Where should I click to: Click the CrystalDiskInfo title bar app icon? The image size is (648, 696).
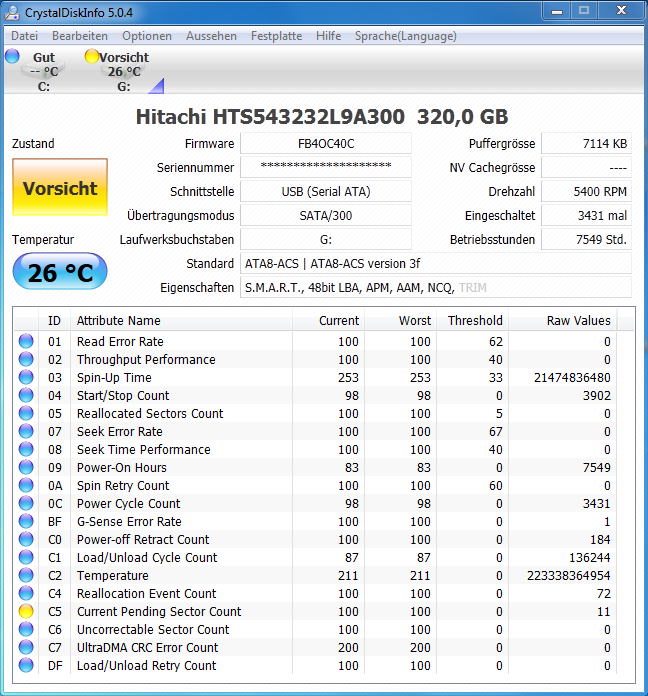click(12, 12)
